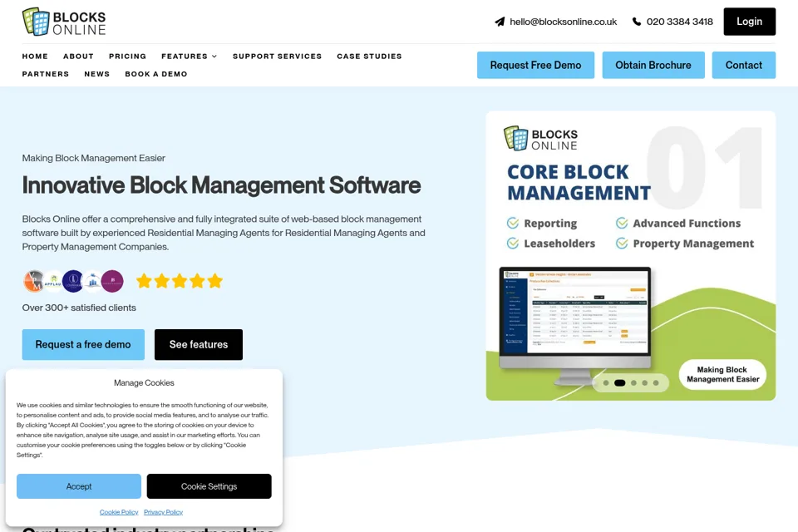Click the checkmark icon beside Reporting
This screenshot has width=798, height=532.
(x=513, y=223)
